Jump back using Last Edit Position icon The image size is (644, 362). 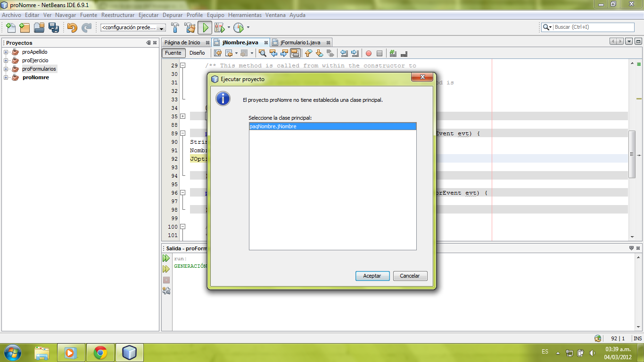[x=217, y=53]
